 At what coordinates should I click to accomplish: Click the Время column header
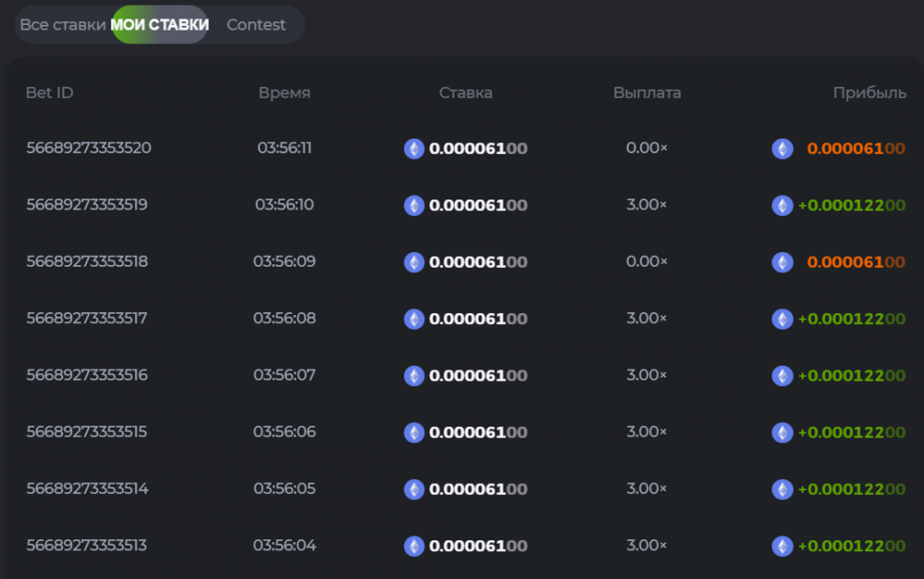285,92
